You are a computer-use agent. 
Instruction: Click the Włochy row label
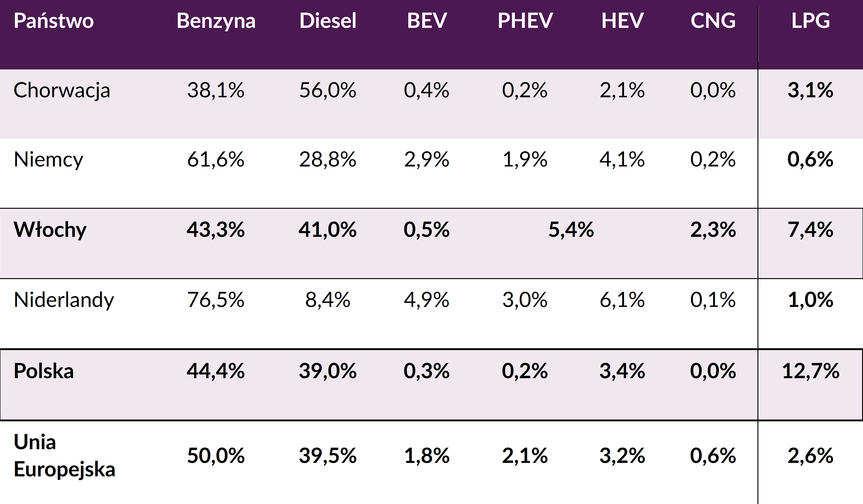tap(50, 230)
